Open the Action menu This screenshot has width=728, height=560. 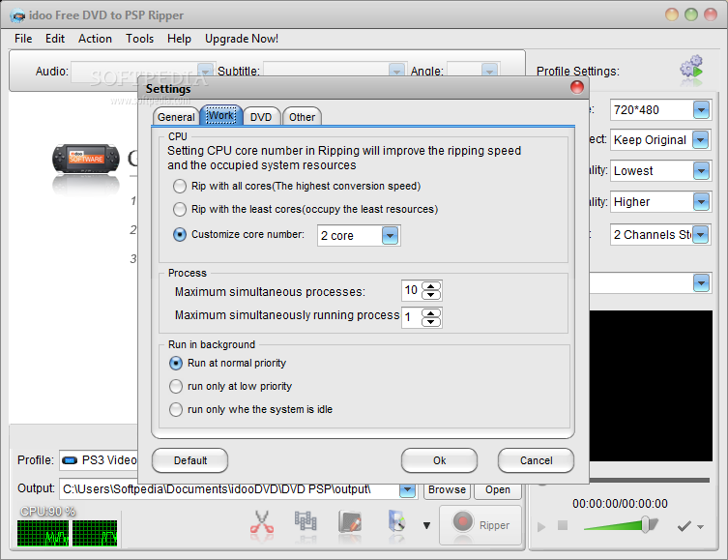point(95,39)
